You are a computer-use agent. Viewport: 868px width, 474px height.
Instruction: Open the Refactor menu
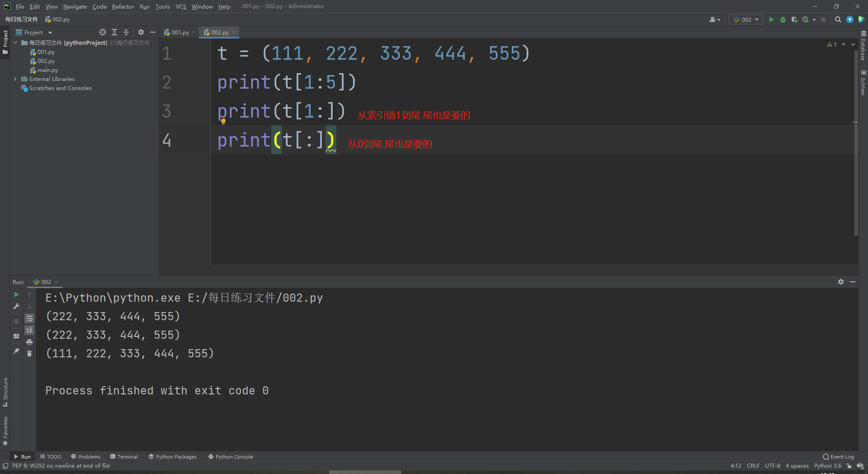pos(123,6)
